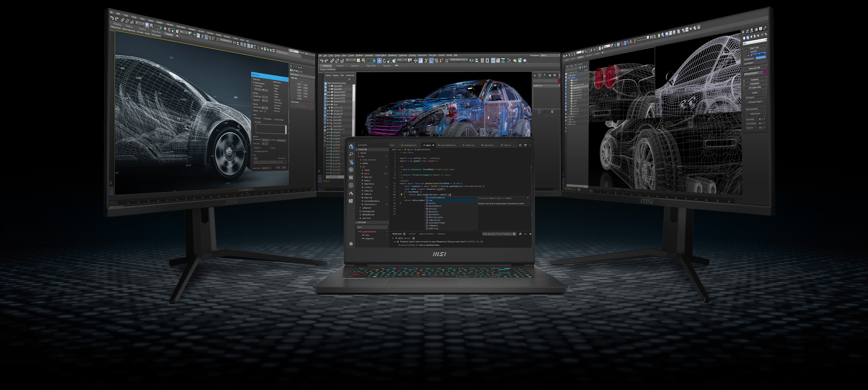Hide Cylinder1273 via its eye icon

coord(330,111)
